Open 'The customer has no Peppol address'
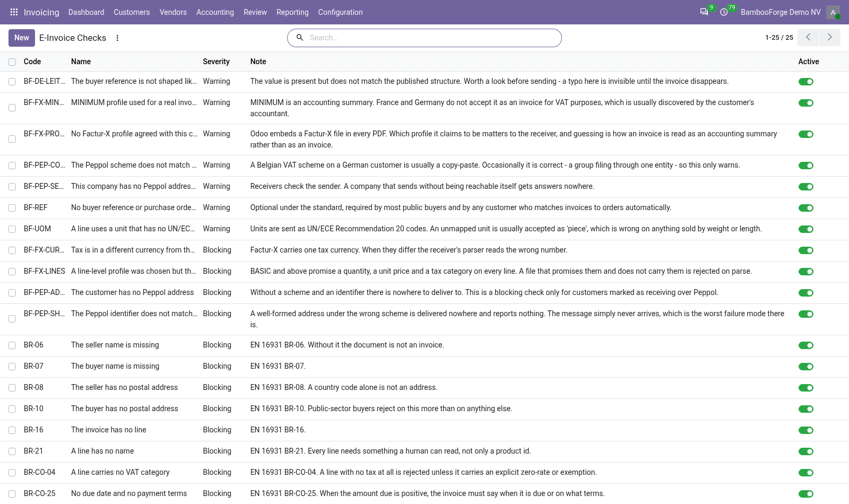The width and height of the screenshot is (849, 504). click(133, 292)
